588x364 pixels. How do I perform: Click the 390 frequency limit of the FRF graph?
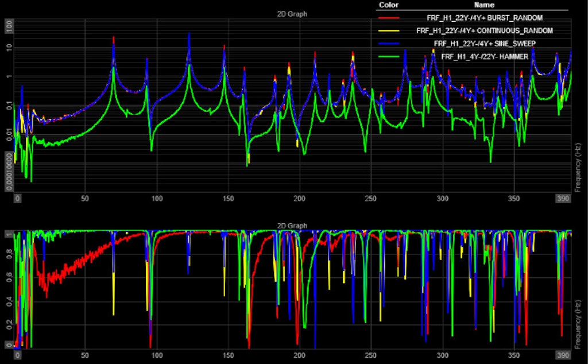coord(563,198)
